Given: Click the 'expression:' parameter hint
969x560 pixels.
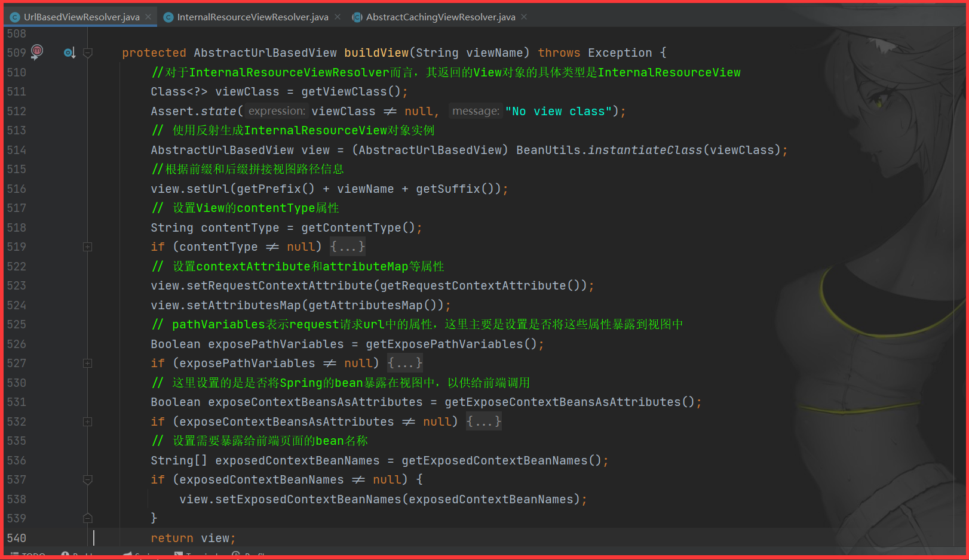Looking at the screenshot, I should pyautogui.click(x=277, y=111).
